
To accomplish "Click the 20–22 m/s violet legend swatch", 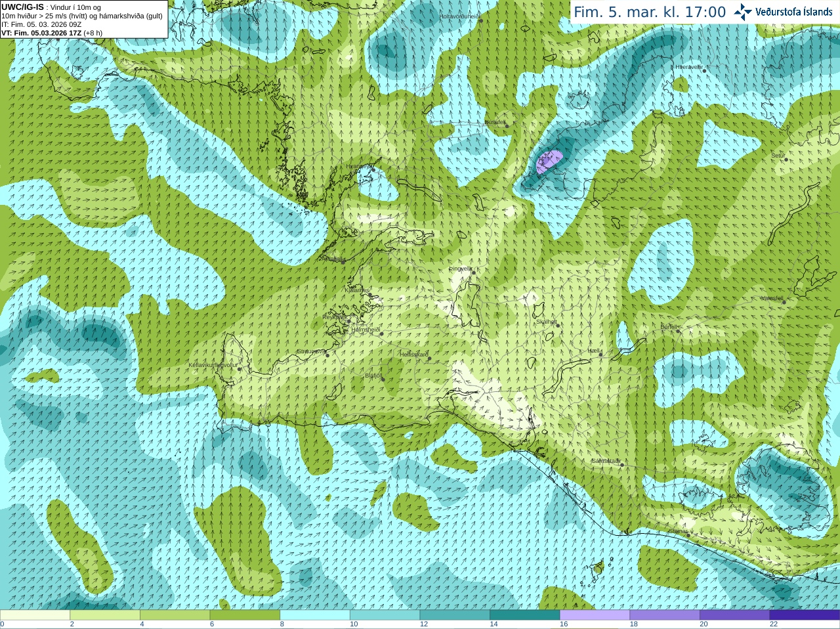I will pyautogui.click(x=735, y=615).
